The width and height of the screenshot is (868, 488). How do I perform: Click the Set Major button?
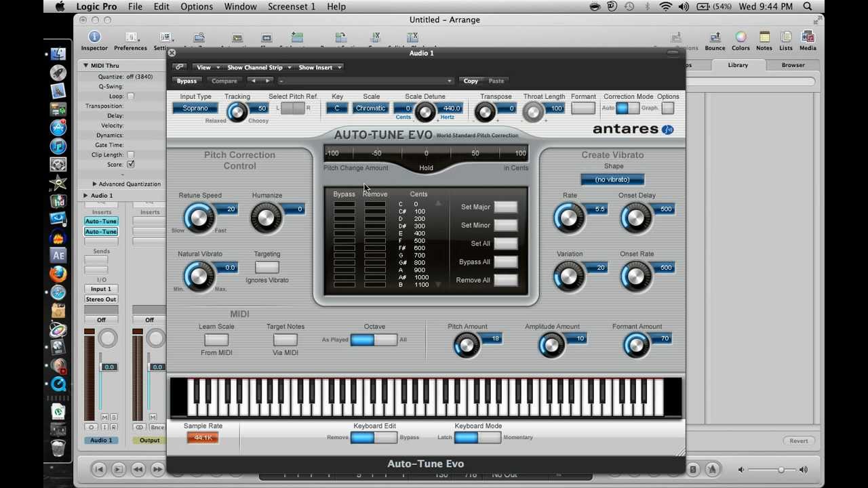[505, 207]
